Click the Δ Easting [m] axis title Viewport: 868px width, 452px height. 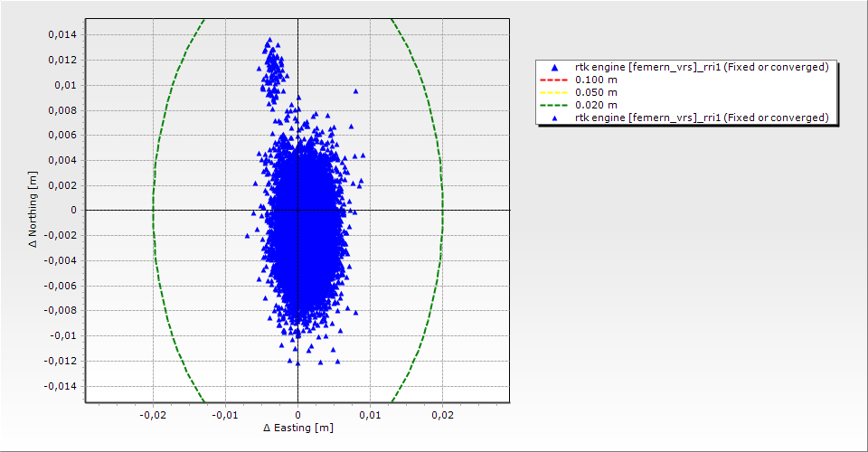coord(298,428)
